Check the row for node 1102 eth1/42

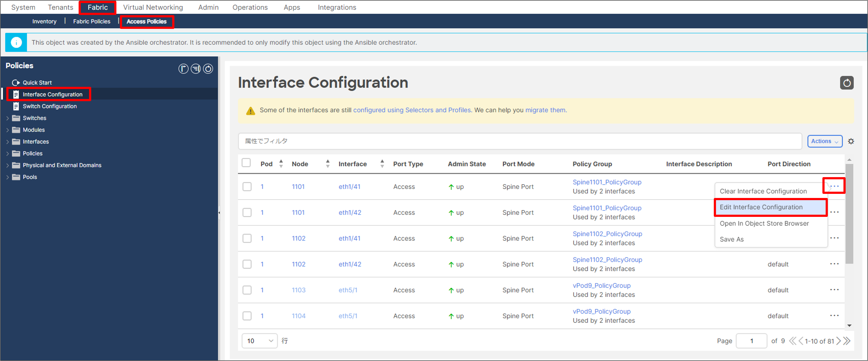click(247, 264)
